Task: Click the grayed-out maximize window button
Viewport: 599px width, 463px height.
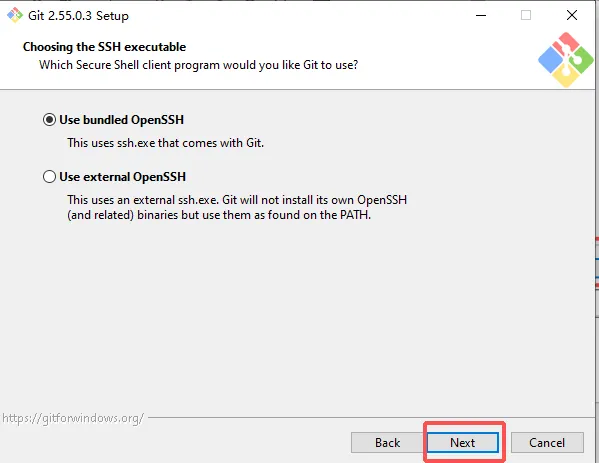Action: pyautogui.click(x=526, y=15)
